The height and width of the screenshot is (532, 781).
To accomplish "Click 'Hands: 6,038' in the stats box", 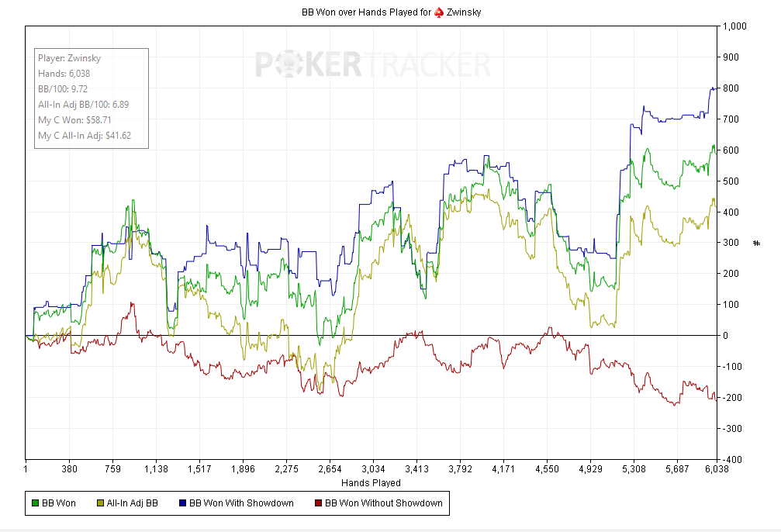I will (x=64, y=73).
